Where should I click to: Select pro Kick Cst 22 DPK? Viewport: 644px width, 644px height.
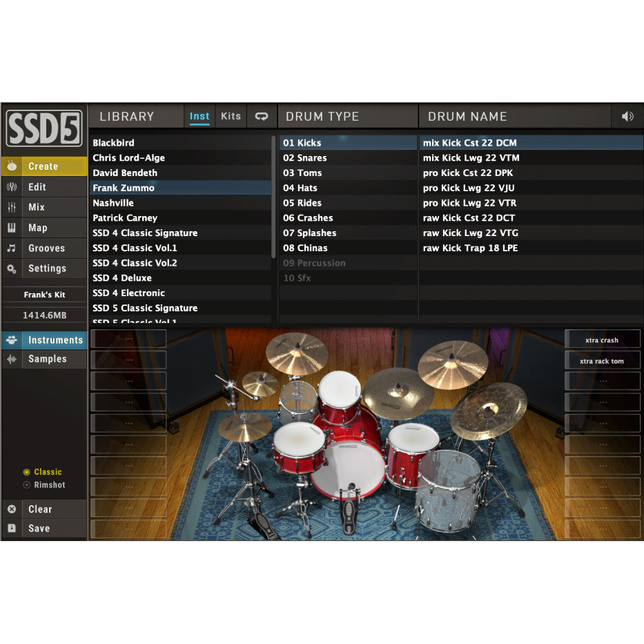click(531, 173)
